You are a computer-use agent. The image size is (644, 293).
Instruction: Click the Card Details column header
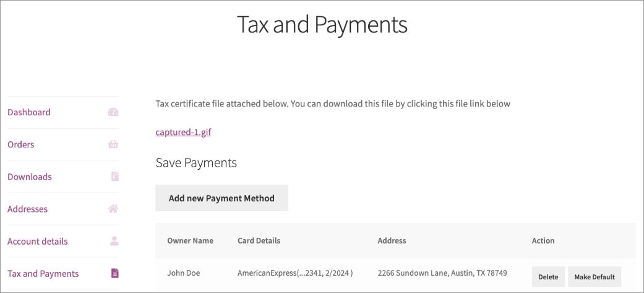[x=259, y=241]
